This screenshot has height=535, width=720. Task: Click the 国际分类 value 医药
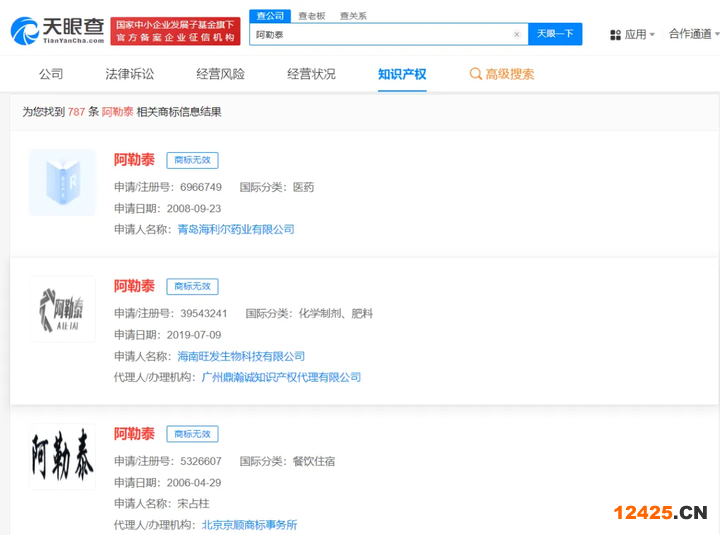[x=304, y=187]
